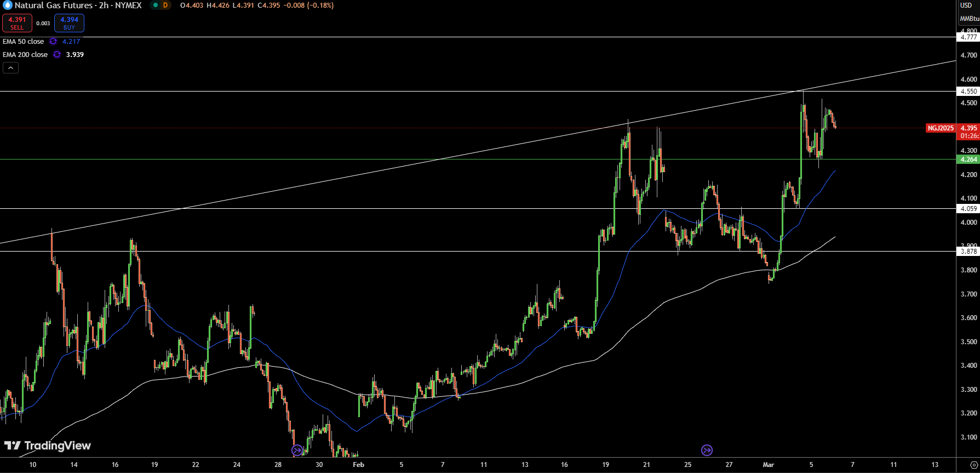Open chart settings gear on time axis
The image size is (980, 473).
click(974, 465)
